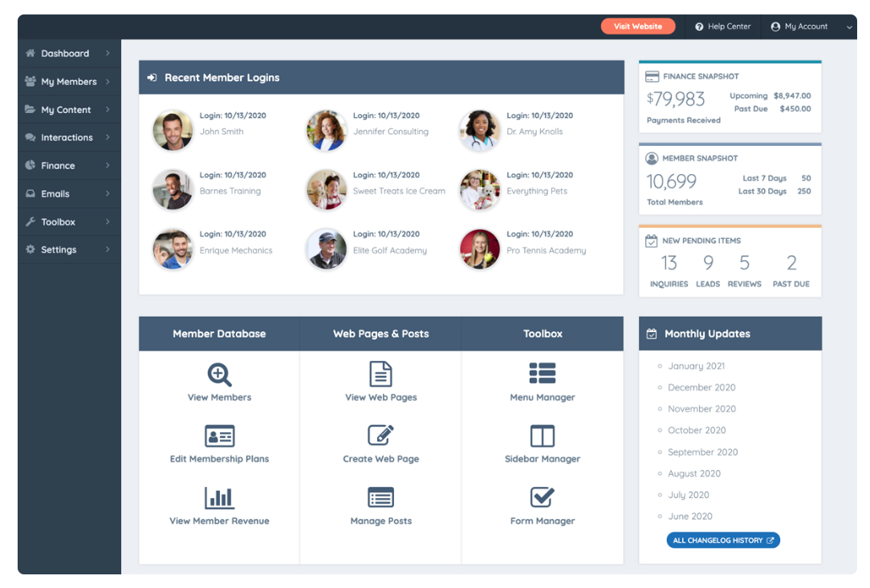Click the All Changelog History button
This screenshot has width=870, height=588.
coord(723,541)
